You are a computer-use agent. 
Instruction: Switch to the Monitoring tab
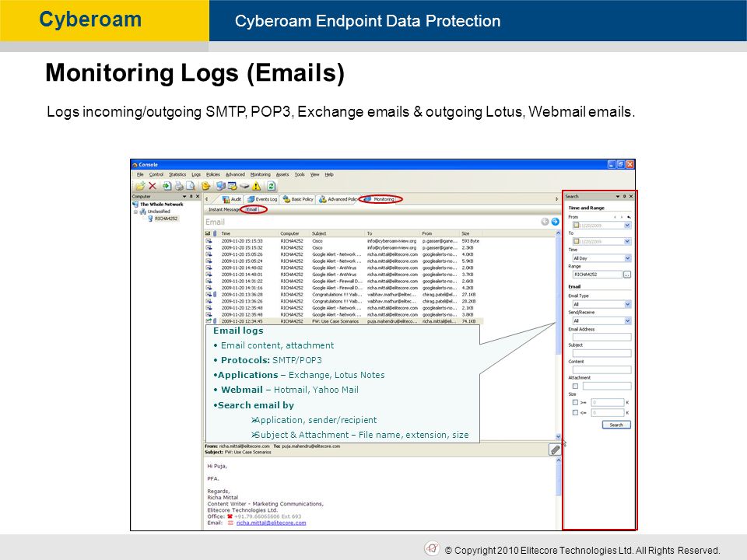tap(381, 199)
